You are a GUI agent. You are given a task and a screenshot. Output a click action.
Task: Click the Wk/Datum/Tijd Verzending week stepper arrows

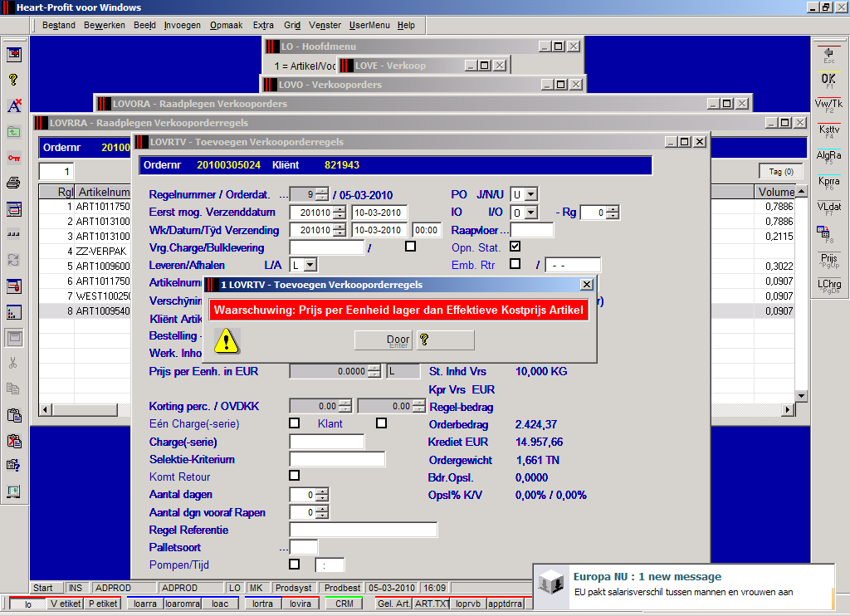340,230
